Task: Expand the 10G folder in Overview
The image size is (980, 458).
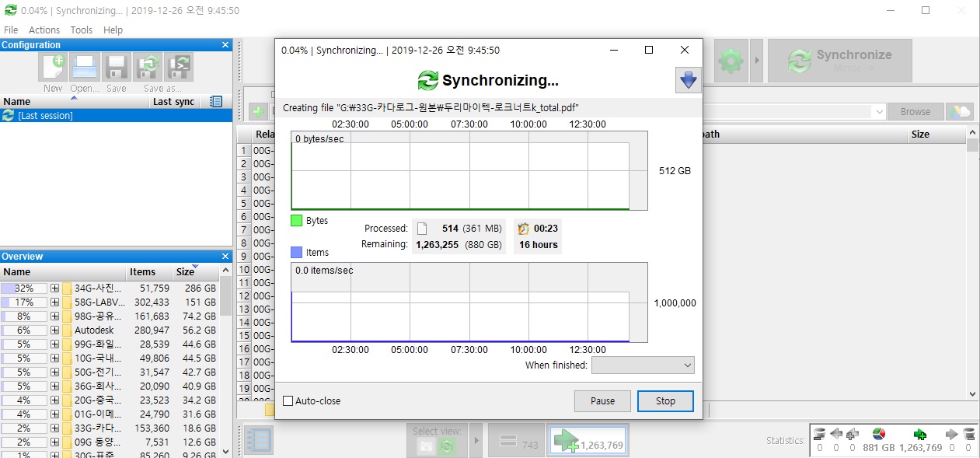Action: (x=54, y=358)
